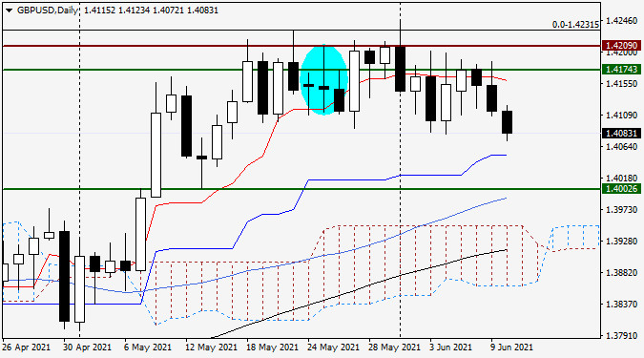Click the last black candle on 10 Jun

click(x=507, y=122)
